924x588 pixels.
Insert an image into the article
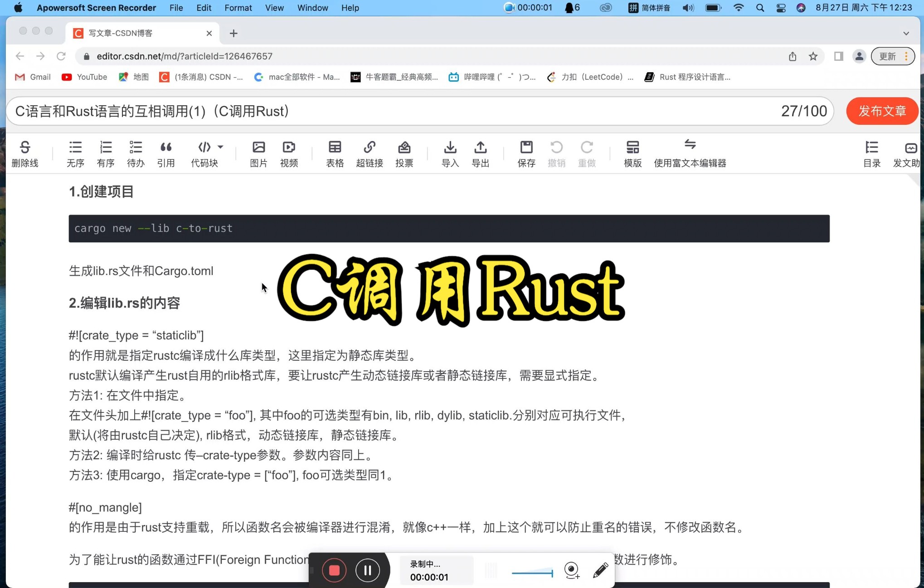(x=258, y=153)
